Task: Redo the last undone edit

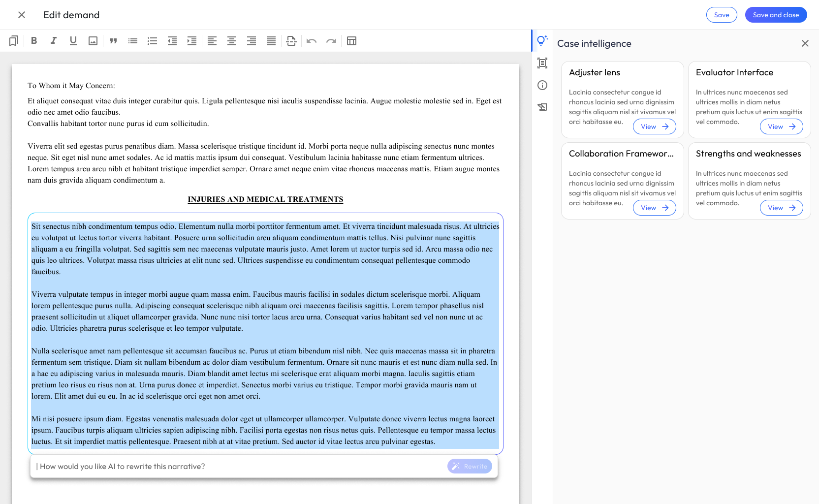Action: click(331, 41)
